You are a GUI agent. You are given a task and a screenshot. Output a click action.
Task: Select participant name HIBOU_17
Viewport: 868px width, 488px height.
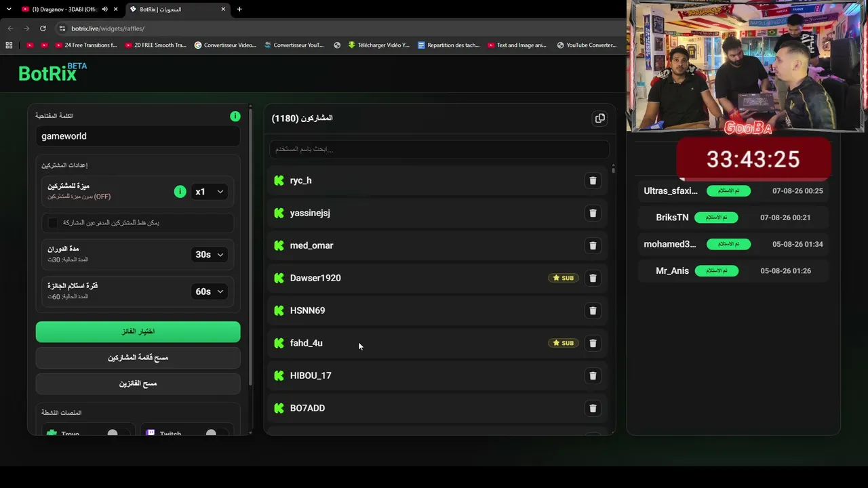pyautogui.click(x=311, y=375)
